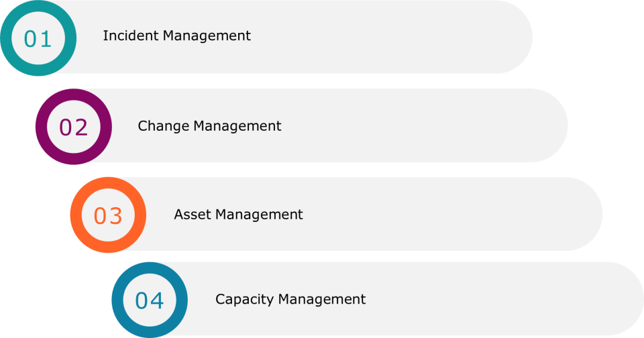Click "Management" in the Capacity row
This screenshot has height=338, width=644.
pyautogui.click(x=321, y=299)
